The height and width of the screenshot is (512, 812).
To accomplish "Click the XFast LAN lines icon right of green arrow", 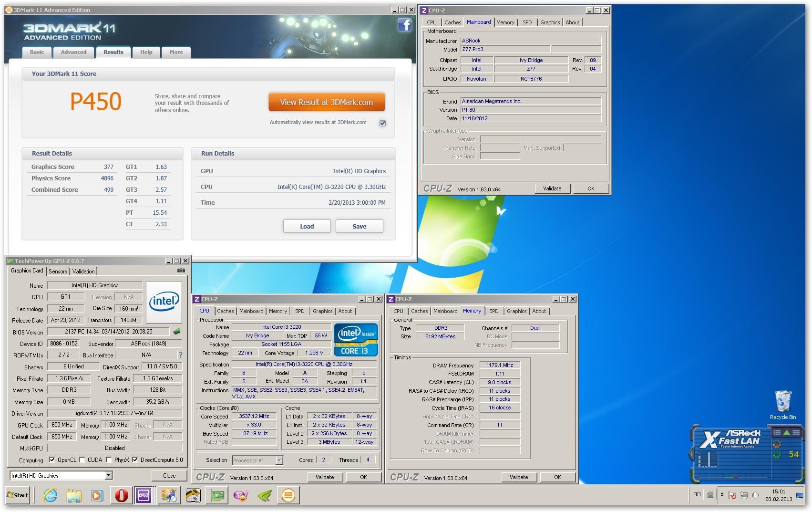I will [796, 432].
